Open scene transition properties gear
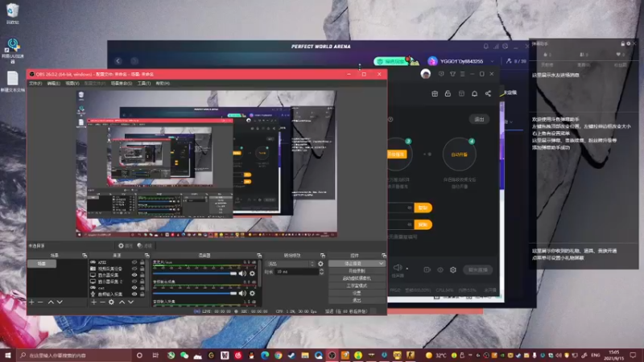Screen dimensions: 644x362 point(320,264)
